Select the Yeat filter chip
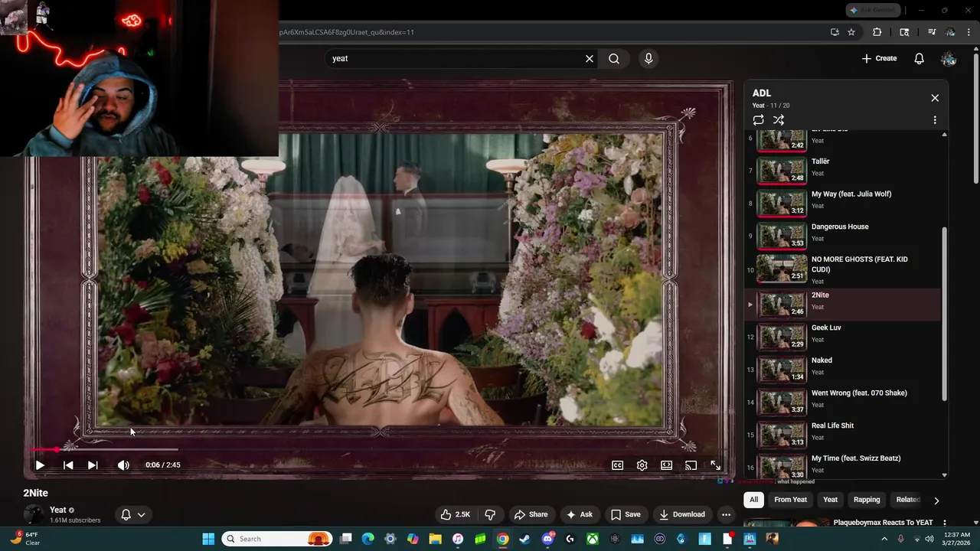Image resolution: width=980 pixels, height=551 pixels. pos(830,500)
